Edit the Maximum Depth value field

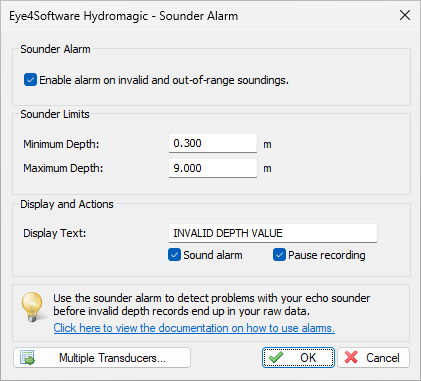click(x=213, y=168)
